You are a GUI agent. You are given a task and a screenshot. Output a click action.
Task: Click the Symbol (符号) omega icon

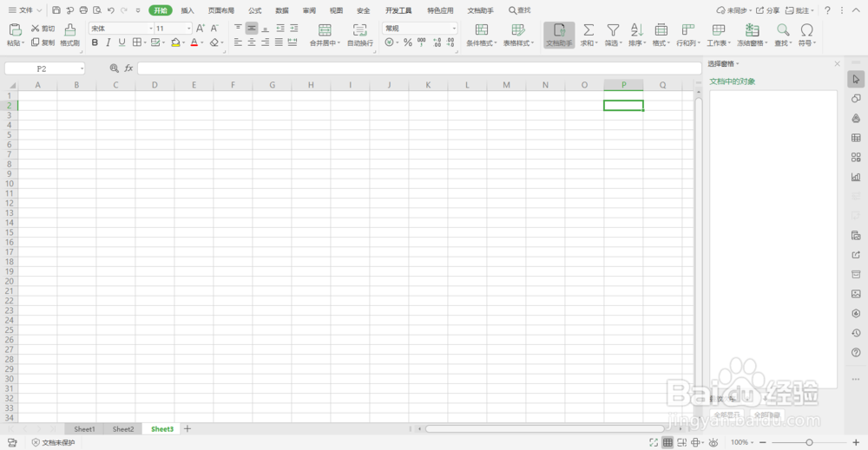coord(807,29)
